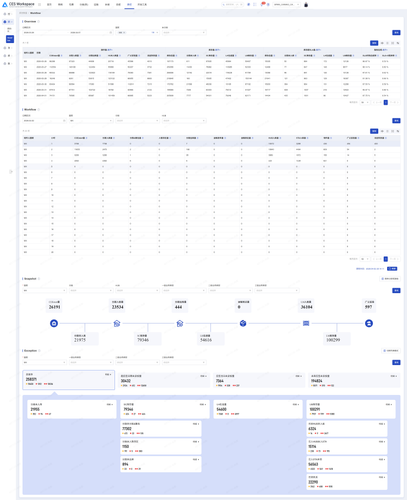Viewport: 407px width, 500px height.
Task: Open the first dropdown in Exception filters
Action: coord(44,362)
